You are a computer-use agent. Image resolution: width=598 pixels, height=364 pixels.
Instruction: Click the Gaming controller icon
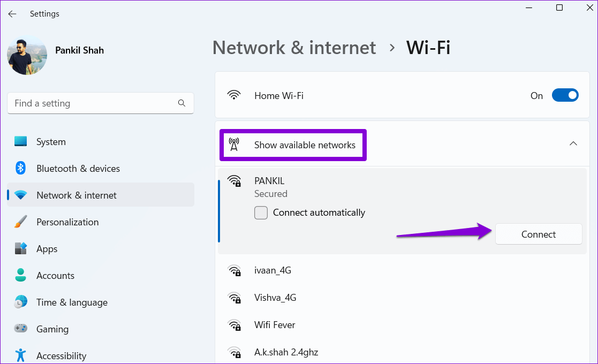click(x=21, y=329)
